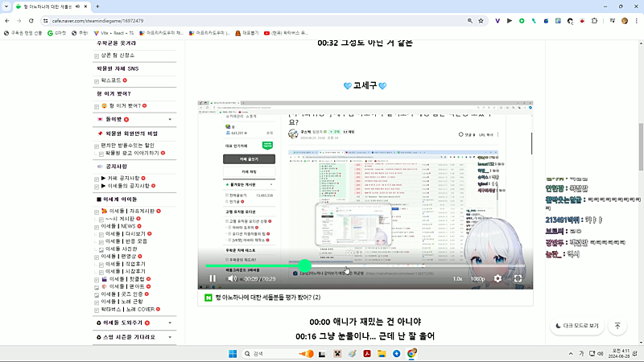Open the 카페 공지사항 board
The height and width of the screenshot is (362, 644).
tap(124, 178)
